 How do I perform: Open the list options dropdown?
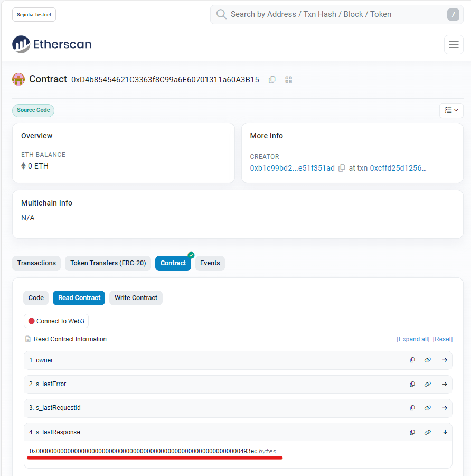coord(451,110)
